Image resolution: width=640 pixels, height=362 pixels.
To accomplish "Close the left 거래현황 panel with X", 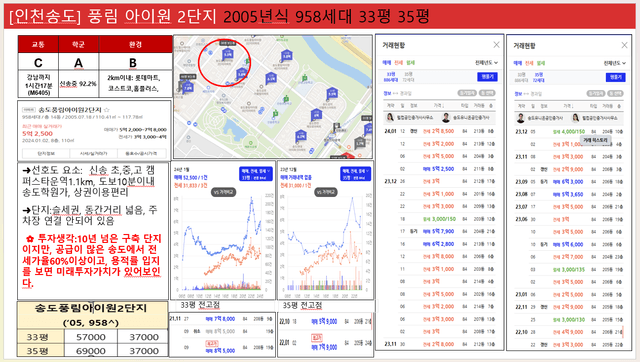I will tap(496, 45).
